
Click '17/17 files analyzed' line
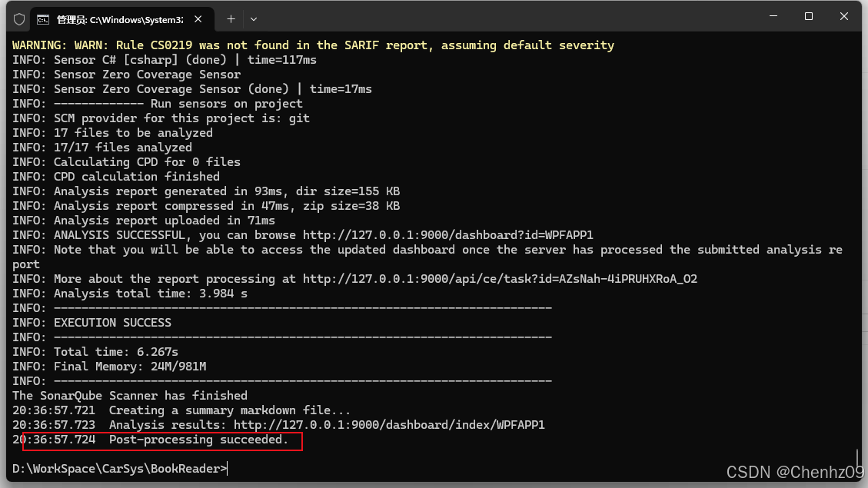102,148
